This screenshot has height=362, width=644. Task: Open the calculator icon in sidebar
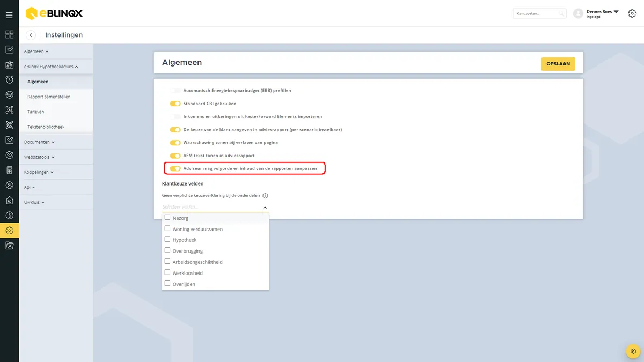pyautogui.click(x=9, y=170)
